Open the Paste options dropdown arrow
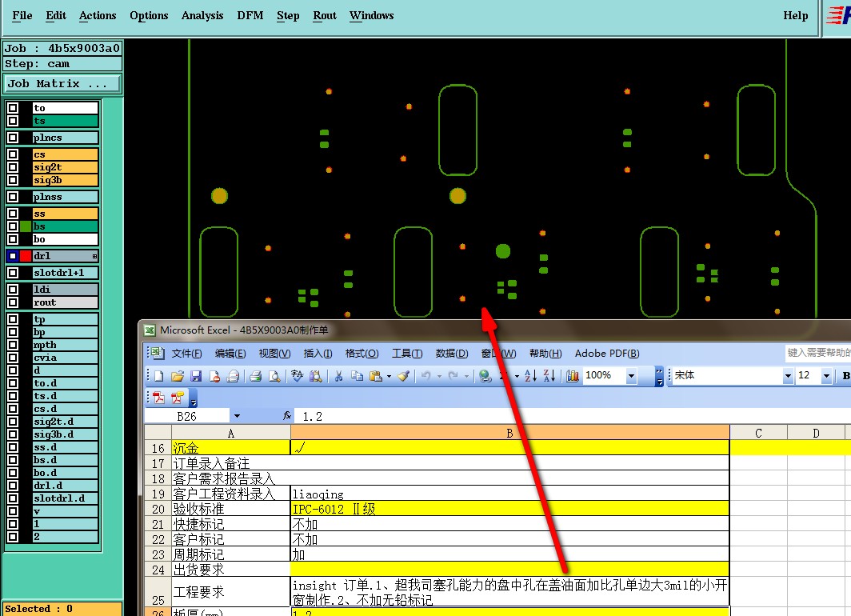The image size is (851, 616). (x=389, y=375)
